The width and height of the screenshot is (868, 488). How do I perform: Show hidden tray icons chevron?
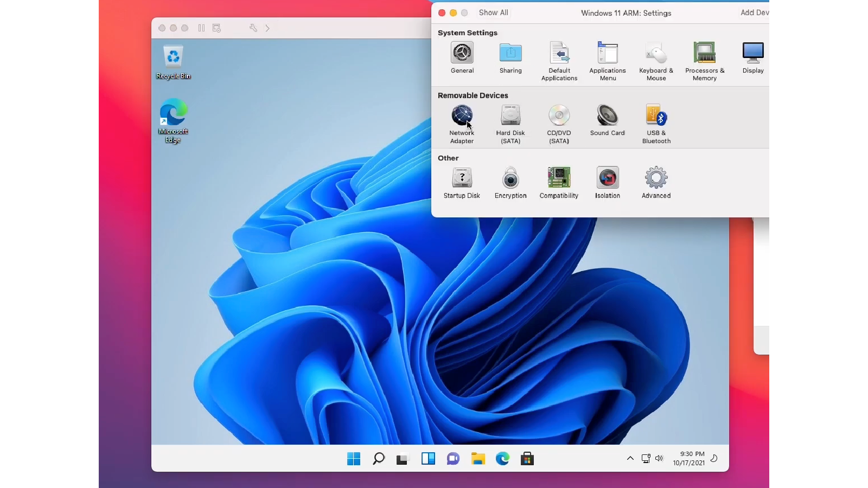click(630, 458)
